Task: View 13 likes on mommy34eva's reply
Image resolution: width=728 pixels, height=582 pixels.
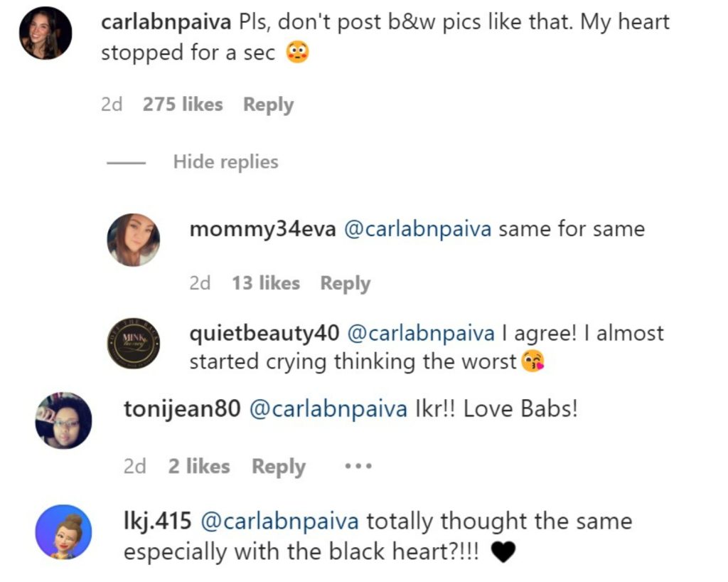Action: click(265, 283)
